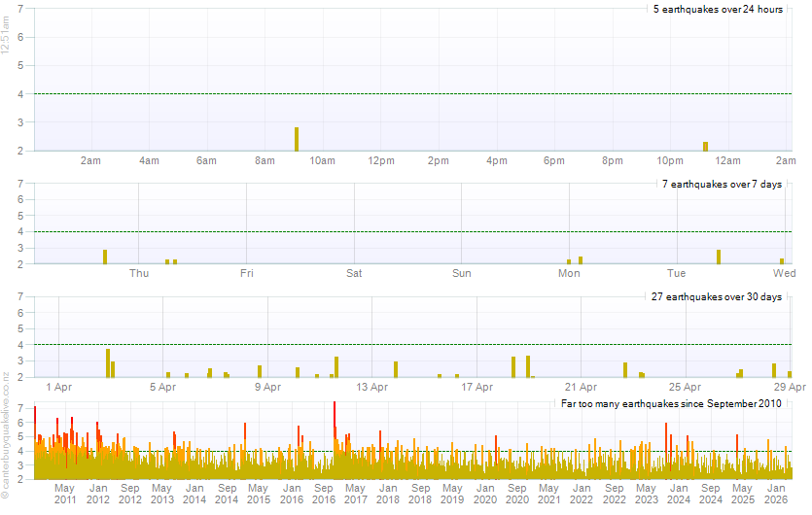The image size is (812, 515).
Task: Select the 'Sat' day label on weekly axis
Action: pos(354,273)
